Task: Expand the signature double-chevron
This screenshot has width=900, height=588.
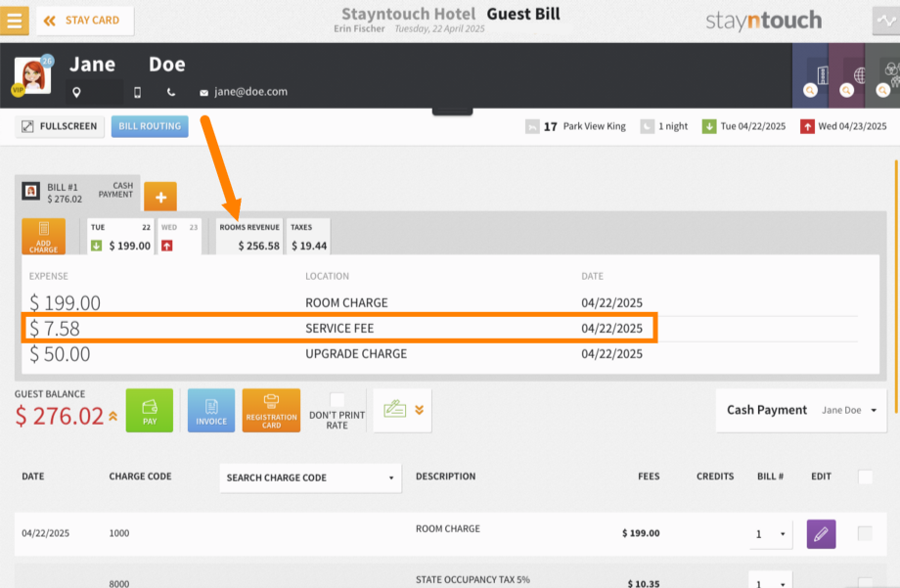Action: coord(420,410)
